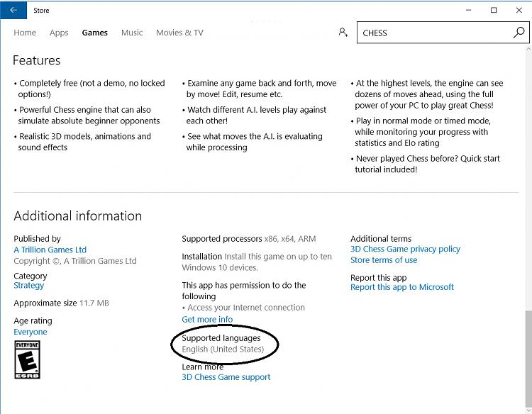Click the 'Realistic 3D models' feature bullet
532x414 pixels.
pyautogui.click(x=82, y=142)
